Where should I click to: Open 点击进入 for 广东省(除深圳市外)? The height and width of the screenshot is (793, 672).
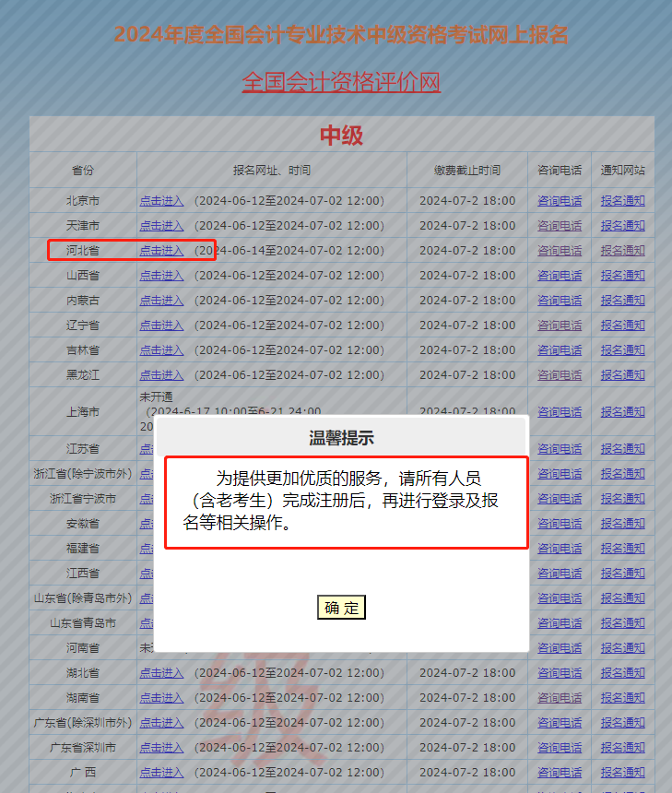click(161, 722)
